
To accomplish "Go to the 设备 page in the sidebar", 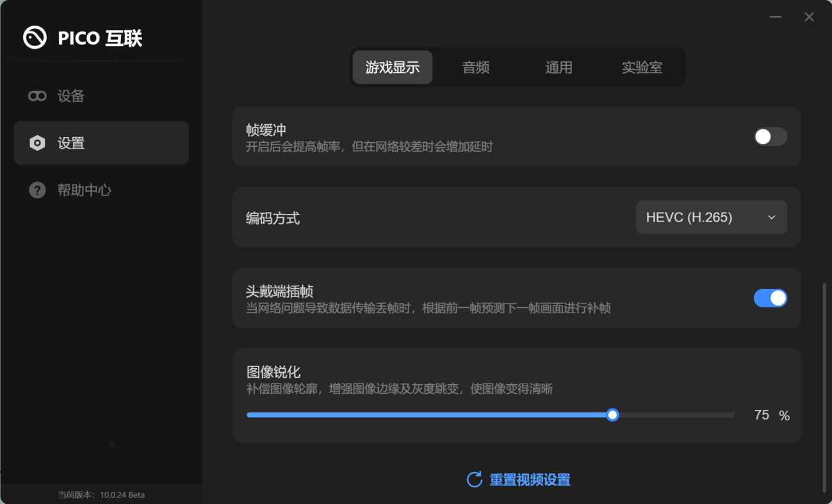I will [x=71, y=96].
